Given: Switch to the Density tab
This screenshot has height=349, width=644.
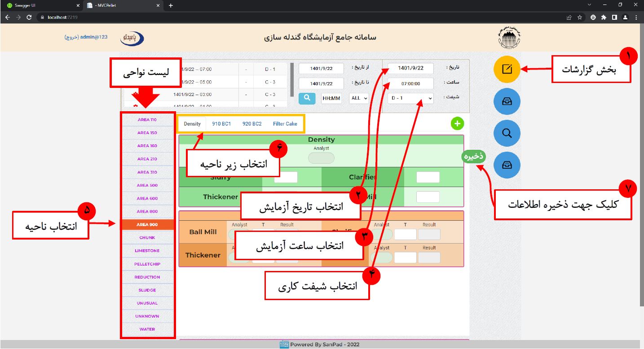Looking at the screenshot, I should tap(192, 124).
